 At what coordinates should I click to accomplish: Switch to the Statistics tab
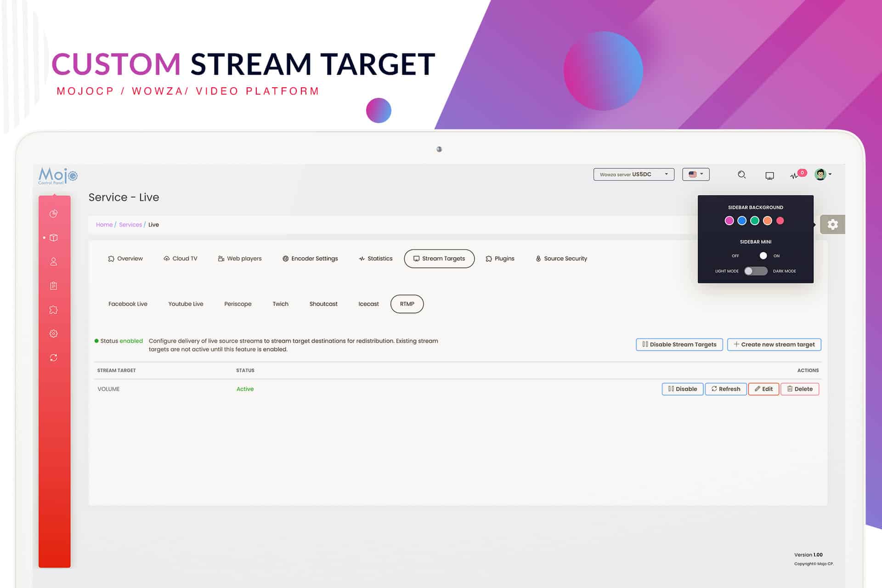(x=376, y=259)
